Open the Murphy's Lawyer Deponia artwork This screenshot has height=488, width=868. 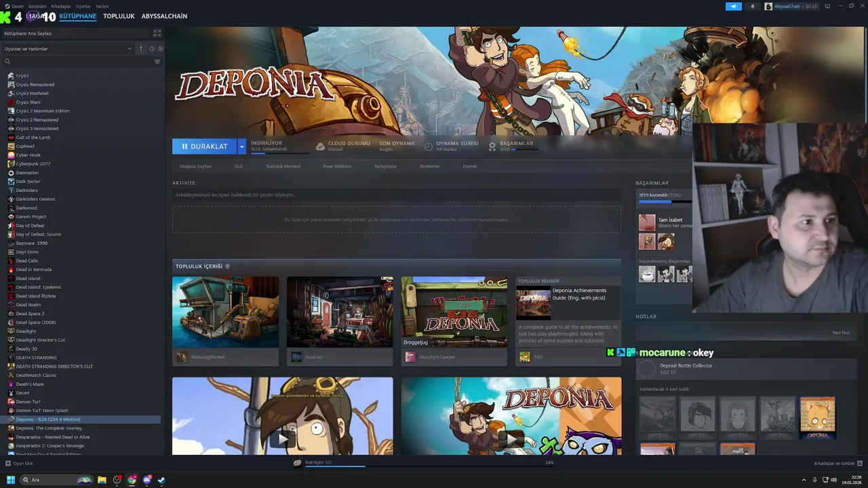tap(454, 312)
